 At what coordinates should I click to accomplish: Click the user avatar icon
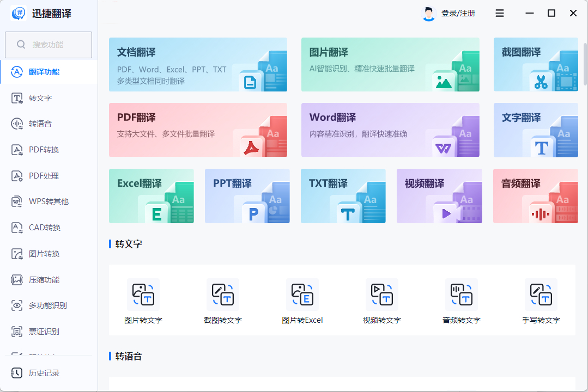[x=429, y=14]
